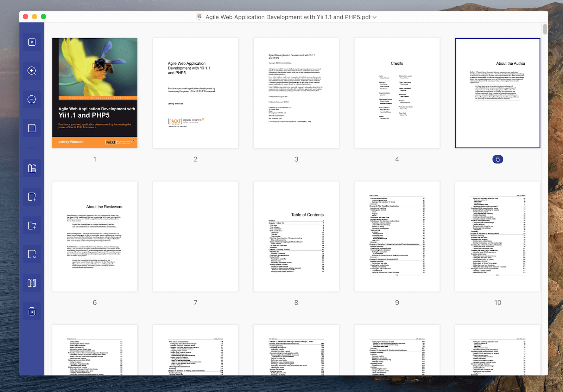Click the insert from file folder icon
Viewport: 563px width, 392px height.
coord(32,226)
